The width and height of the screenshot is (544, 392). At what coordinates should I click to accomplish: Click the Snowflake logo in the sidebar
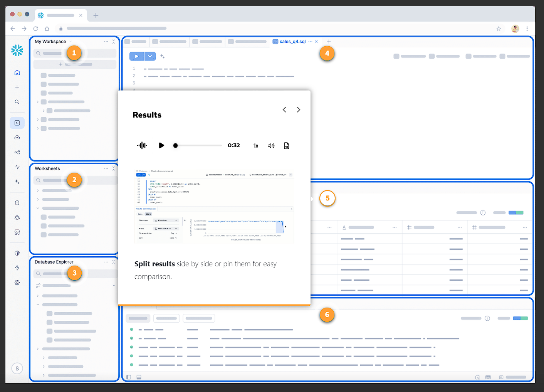[17, 50]
